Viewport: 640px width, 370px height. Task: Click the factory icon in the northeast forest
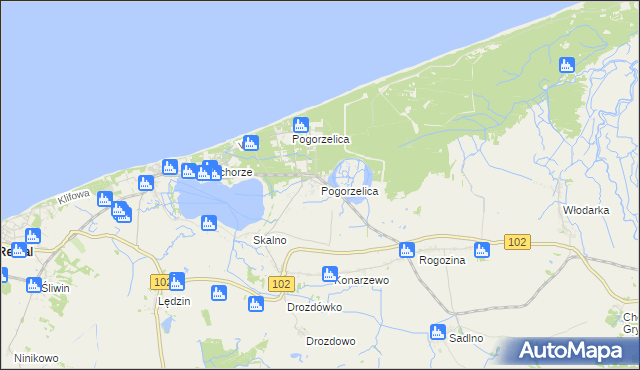[x=567, y=65]
